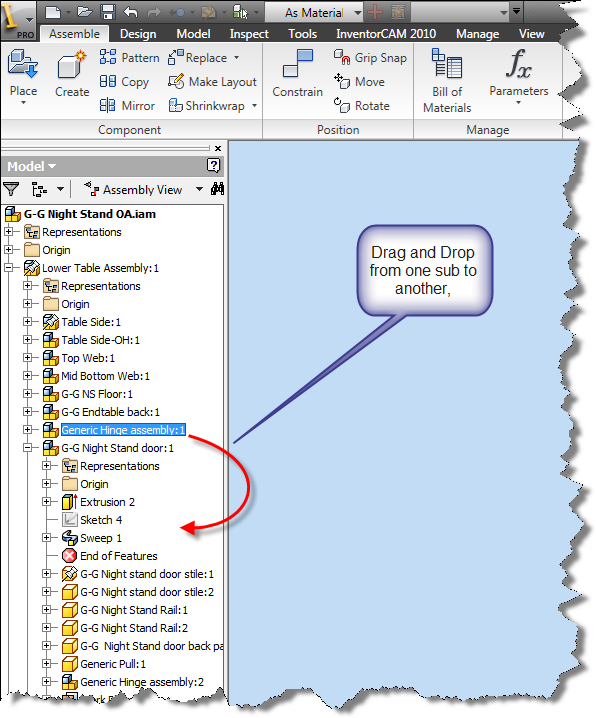Select End of Features marker
The width and height of the screenshot is (596, 718).
click(x=119, y=556)
